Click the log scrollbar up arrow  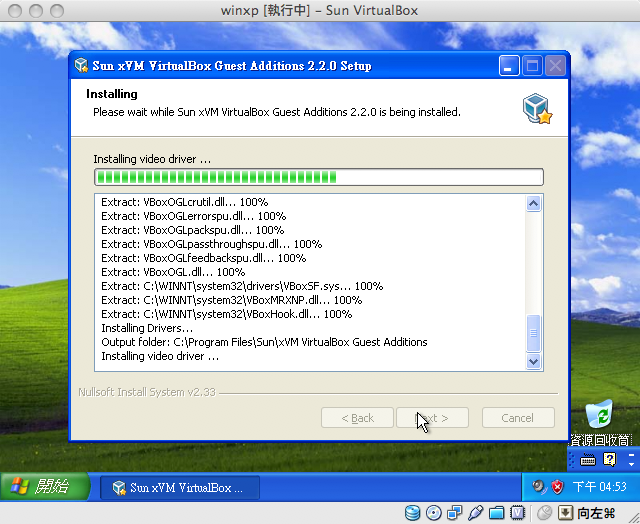(533, 203)
